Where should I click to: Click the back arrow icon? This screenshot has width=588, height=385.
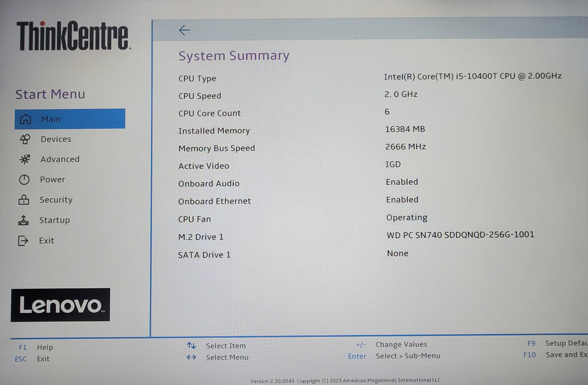click(x=184, y=30)
